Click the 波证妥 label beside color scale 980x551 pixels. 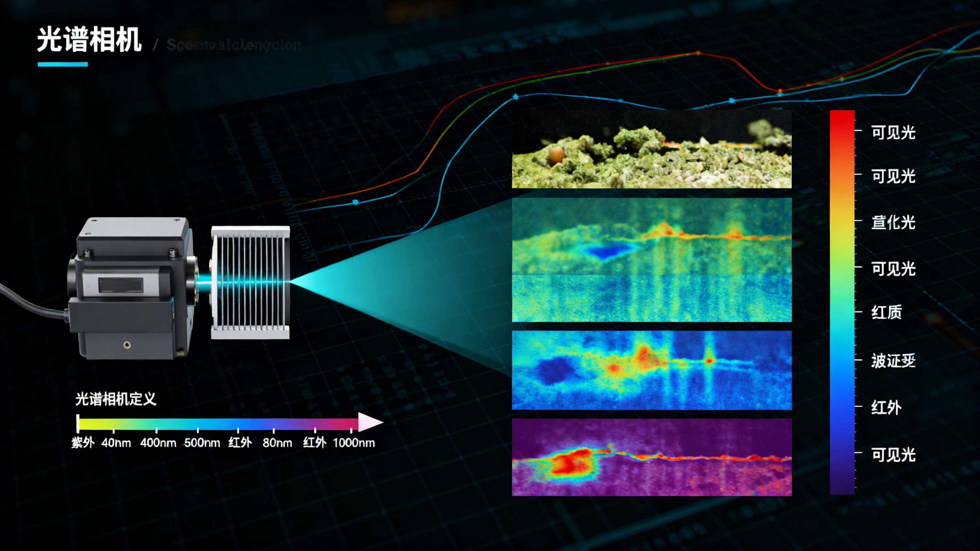coord(893,360)
